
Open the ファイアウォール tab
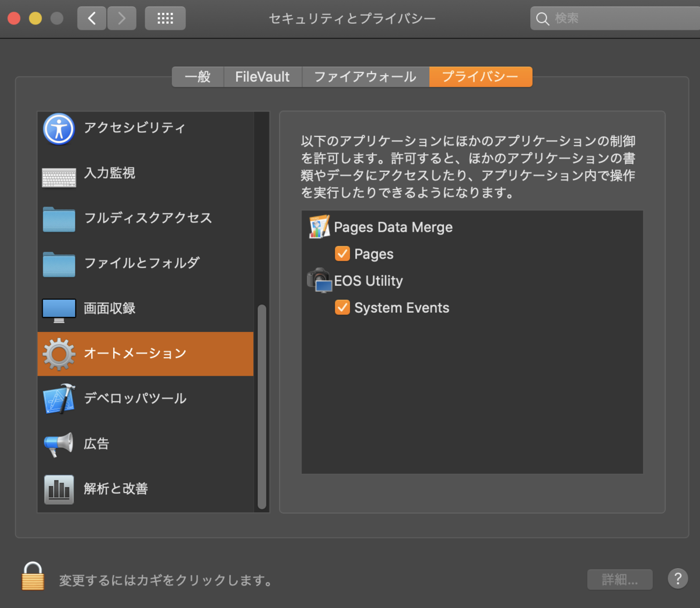pyautogui.click(x=365, y=76)
